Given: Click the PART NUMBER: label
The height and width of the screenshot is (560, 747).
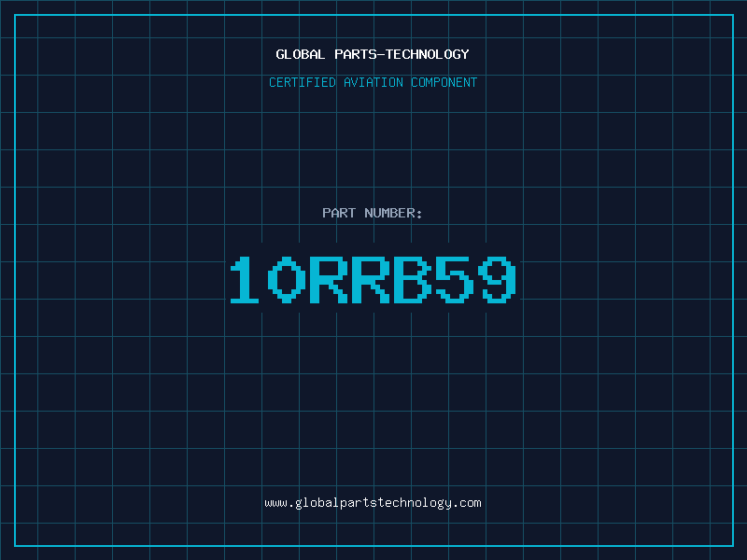Looking at the screenshot, I should click(373, 213).
